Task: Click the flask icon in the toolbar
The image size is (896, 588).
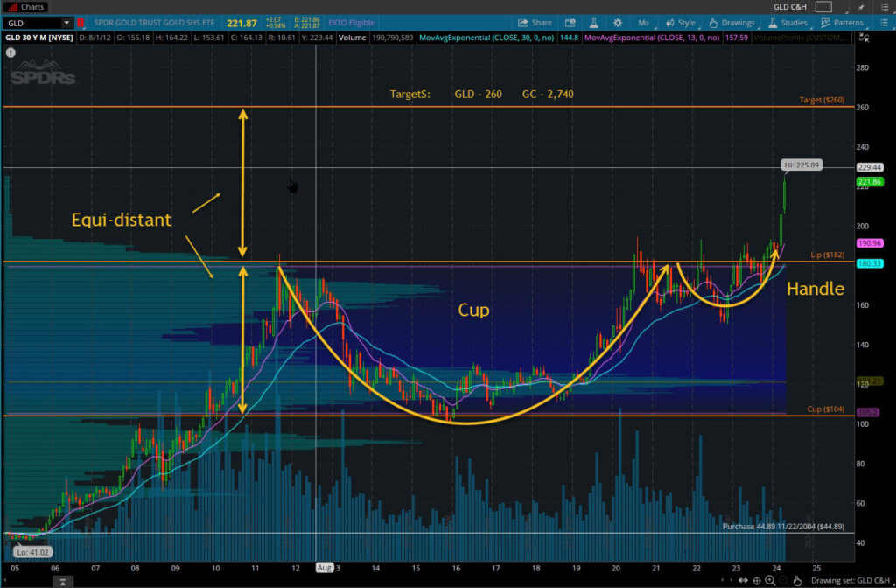Action: (593, 22)
